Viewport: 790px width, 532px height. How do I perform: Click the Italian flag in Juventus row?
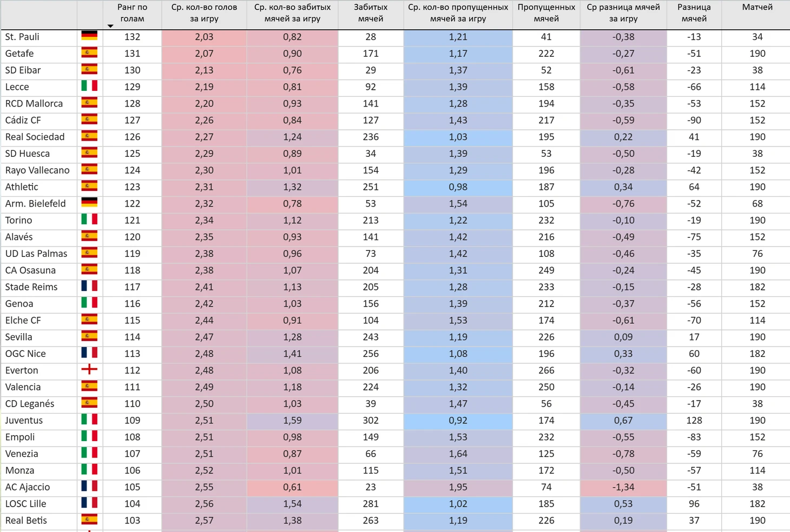(89, 420)
